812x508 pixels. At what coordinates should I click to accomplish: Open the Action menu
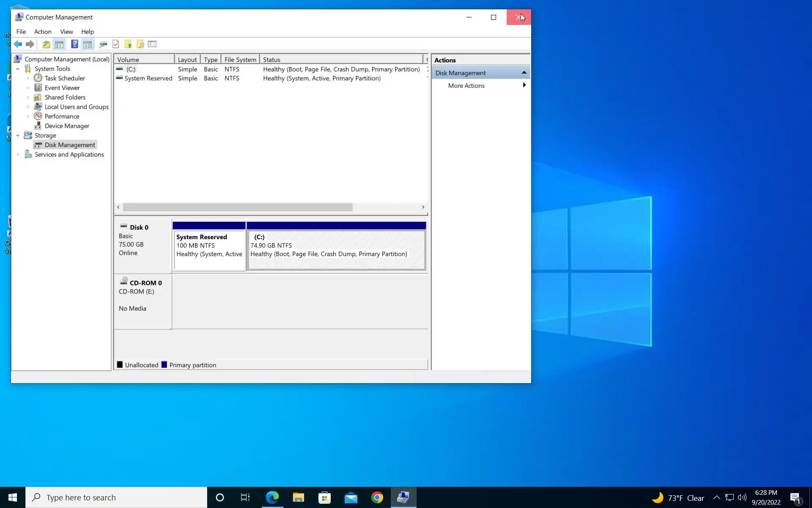(43, 32)
